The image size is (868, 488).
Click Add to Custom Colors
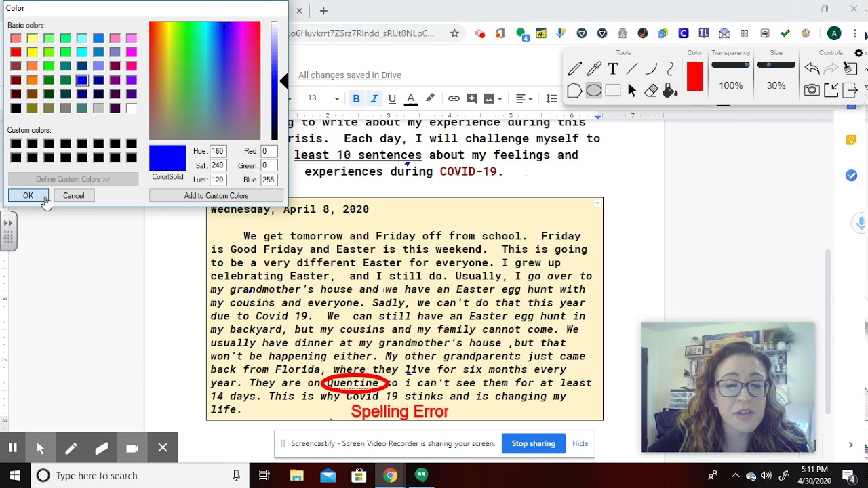[216, 195]
